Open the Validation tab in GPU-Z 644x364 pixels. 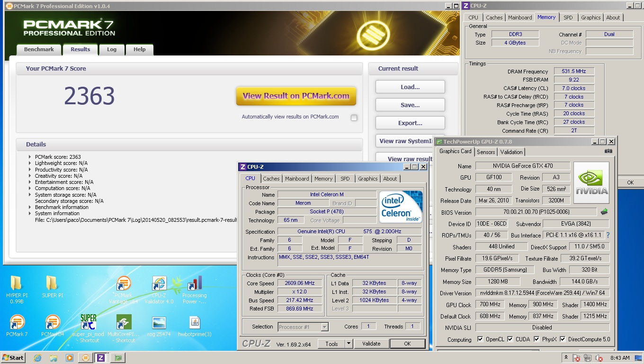pyautogui.click(x=511, y=152)
